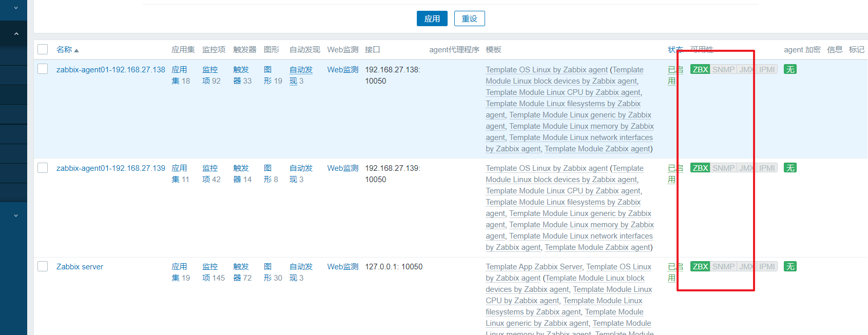This screenshot has width=868, height=335.
Task: Open host zabbix-agent01-192.168.27.138
Action: click(111, 69)
